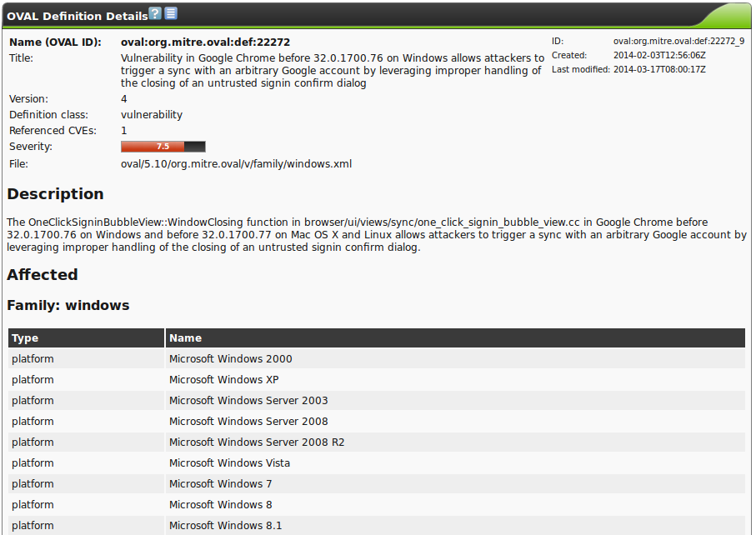Select the Microsoft Windows XP row
This screenshot has width=756, height=535.
pyautogui.click(x=377, y=380)
